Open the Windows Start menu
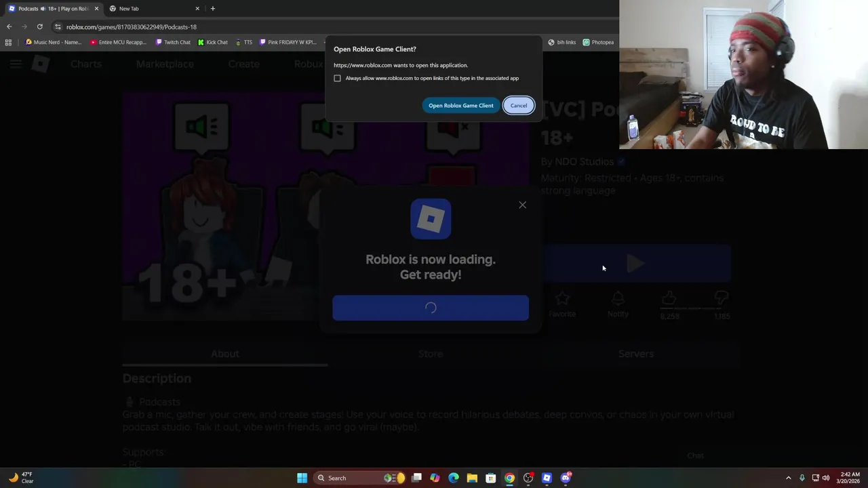This screenshot has width=868, height=488. coord(302,478)
